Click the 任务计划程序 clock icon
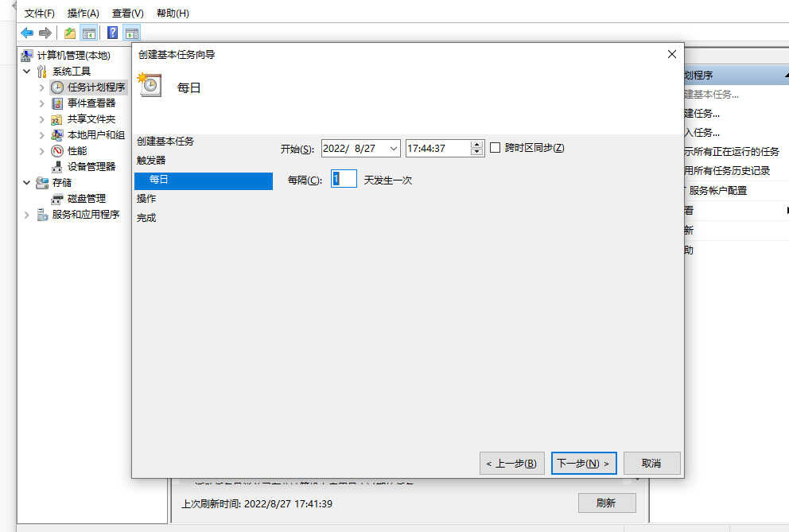This screenshot has width=789, height=532. (57, 87)
